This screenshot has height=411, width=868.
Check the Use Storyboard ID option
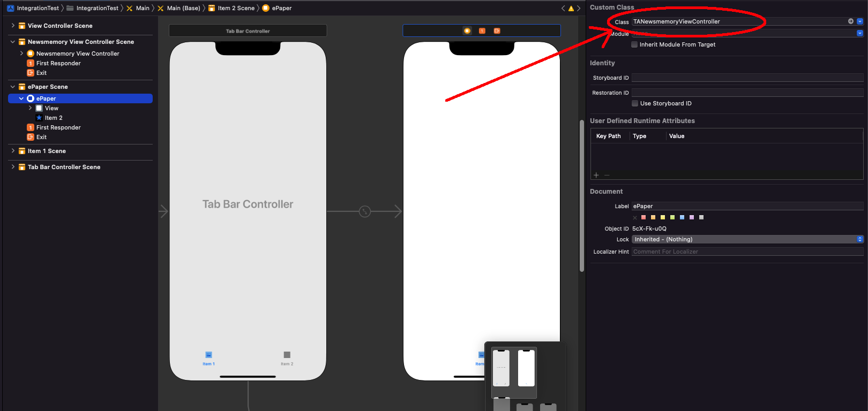[x=635, y=103]
